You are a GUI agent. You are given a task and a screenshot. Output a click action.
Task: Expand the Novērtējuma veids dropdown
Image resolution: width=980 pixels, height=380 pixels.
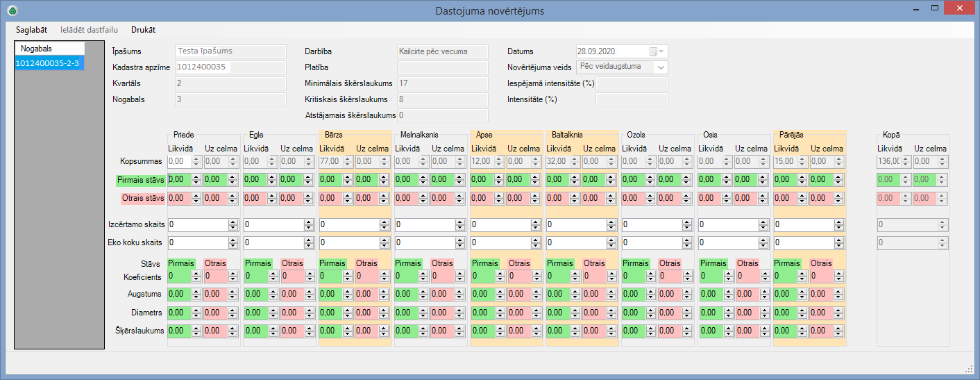(661, 67)
